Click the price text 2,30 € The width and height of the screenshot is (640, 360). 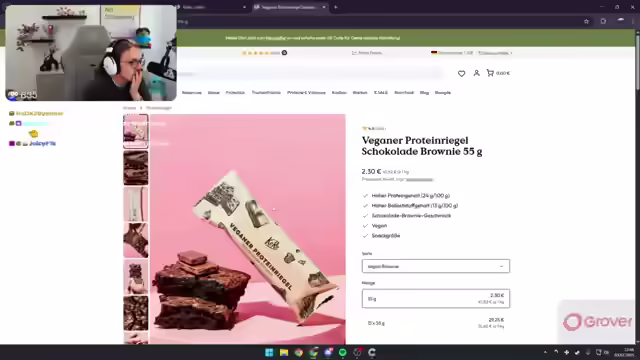[x=371, y=171]
